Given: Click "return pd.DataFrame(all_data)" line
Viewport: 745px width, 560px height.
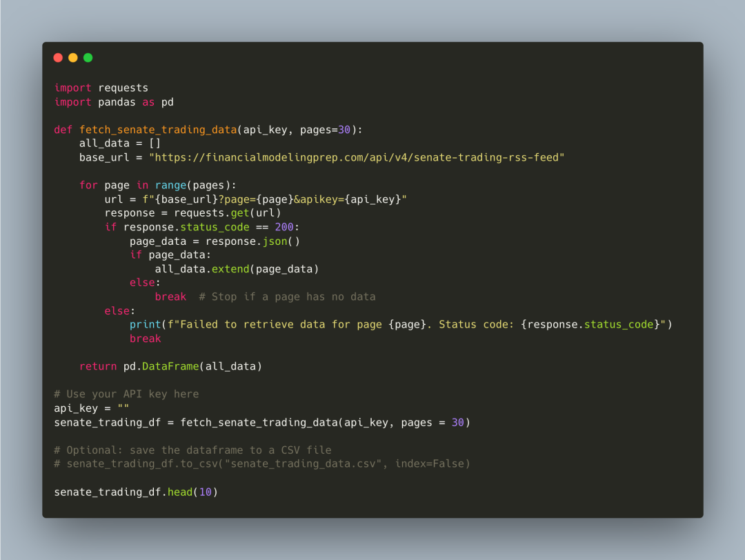Looking at the screenshot, I should pos(170,366).
